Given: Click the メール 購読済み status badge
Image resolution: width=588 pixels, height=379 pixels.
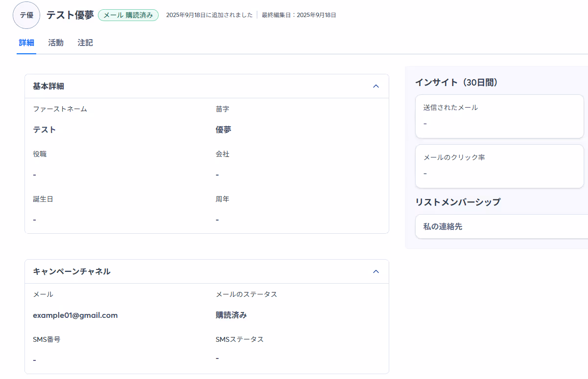Looking at the screenshot, I should click(128, 15).
